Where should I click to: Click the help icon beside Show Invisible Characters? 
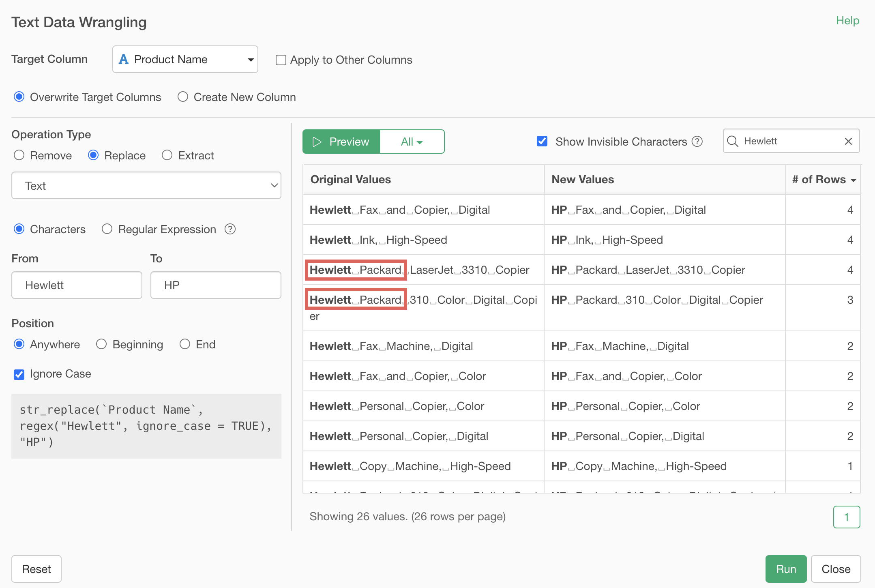tap(697, 142)
